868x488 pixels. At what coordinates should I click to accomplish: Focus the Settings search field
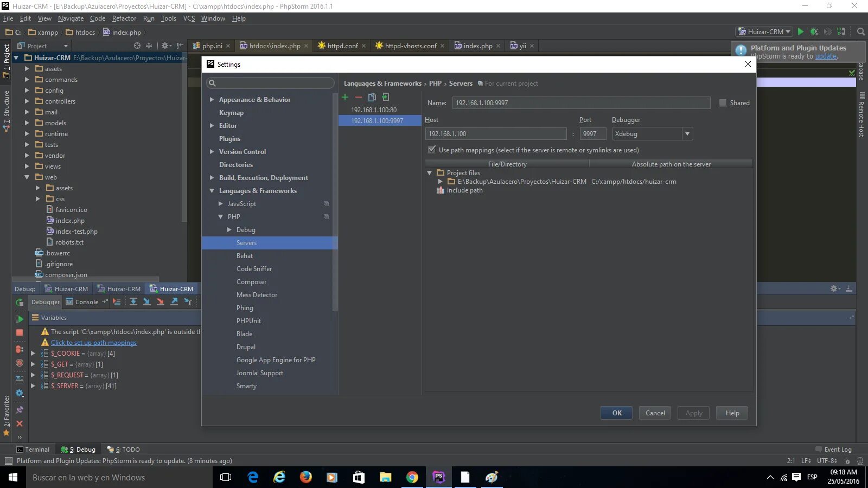[270, 83]
